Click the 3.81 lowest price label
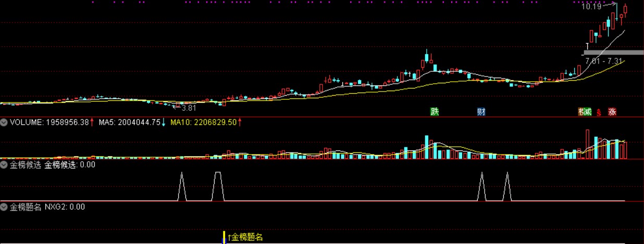The width and height of the screenshot is (644, 244). [x=188, y=108]
